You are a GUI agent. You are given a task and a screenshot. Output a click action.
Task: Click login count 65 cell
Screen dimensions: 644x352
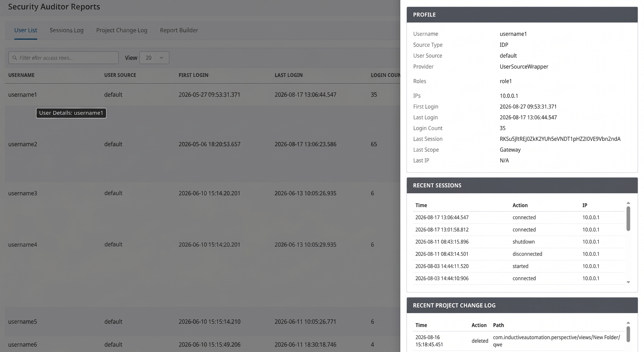[x=374, y=144]
